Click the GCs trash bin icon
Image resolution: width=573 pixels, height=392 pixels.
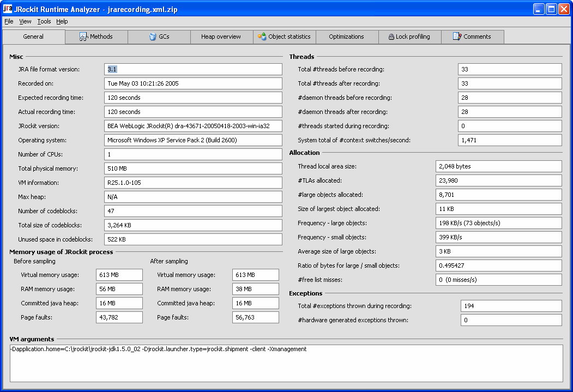point(153,37)
